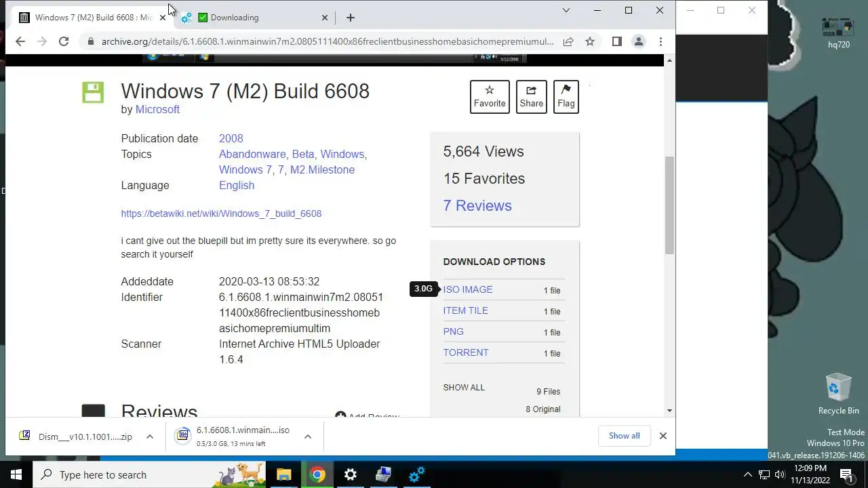Open the Chrome profile menu

638,41
